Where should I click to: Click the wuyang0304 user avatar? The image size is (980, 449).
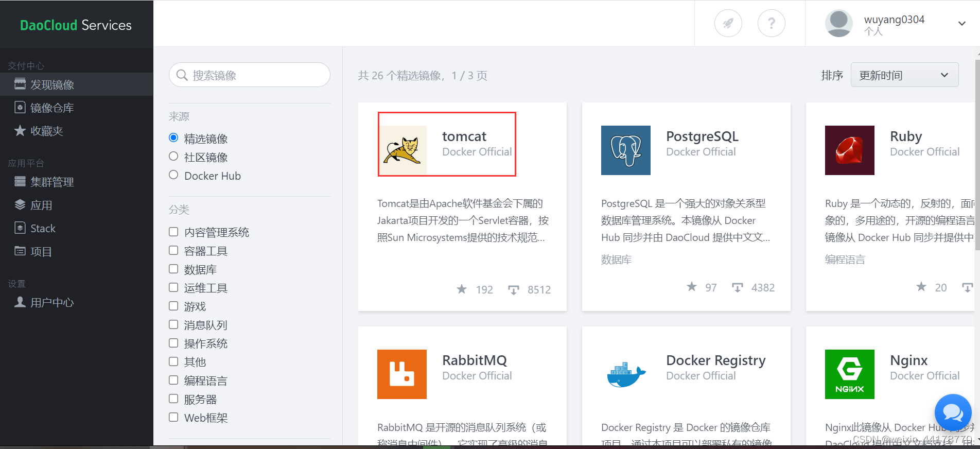click(838, 23)
